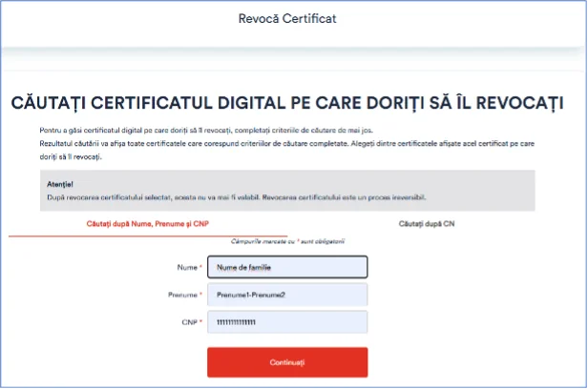
Task: Click into the Nume de familie input field
Action: coord(287,268)
